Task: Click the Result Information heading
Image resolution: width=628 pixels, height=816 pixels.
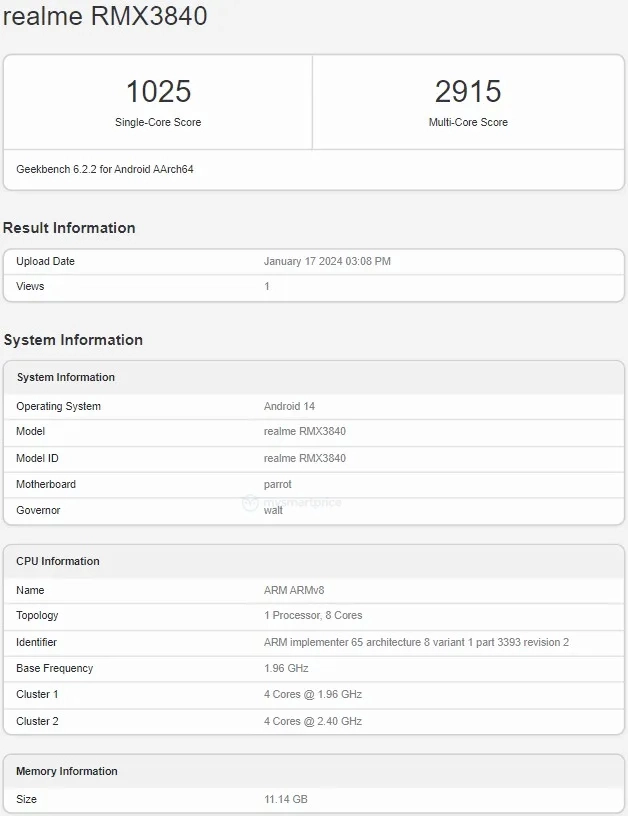Action: [69, 228]
